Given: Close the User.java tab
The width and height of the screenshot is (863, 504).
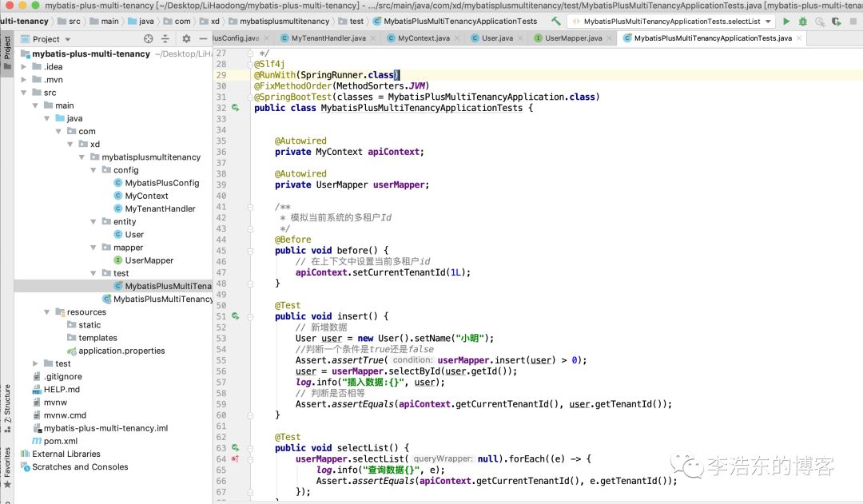Looking at the screenshot, I should coord(520,38).
